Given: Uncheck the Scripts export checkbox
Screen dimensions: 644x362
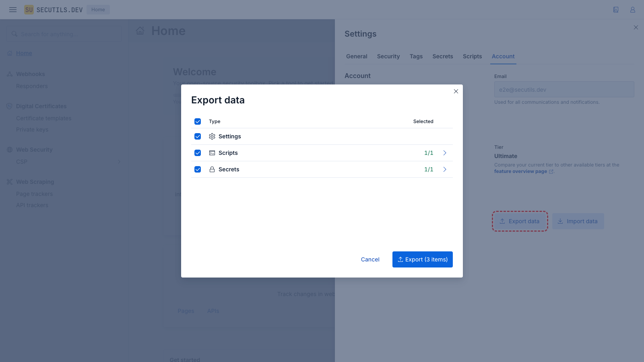Looking at the screenshot, I should [198, 153].
